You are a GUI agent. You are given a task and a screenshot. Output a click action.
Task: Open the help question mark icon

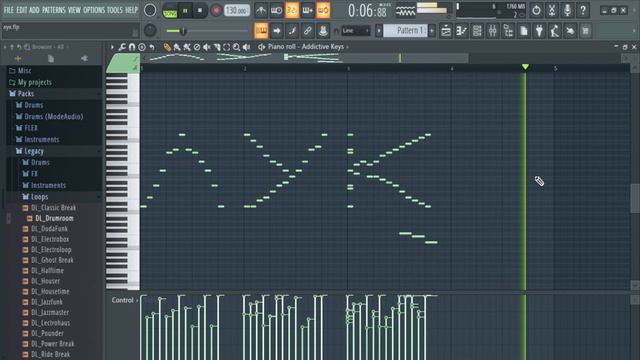(x=583, y=10)
